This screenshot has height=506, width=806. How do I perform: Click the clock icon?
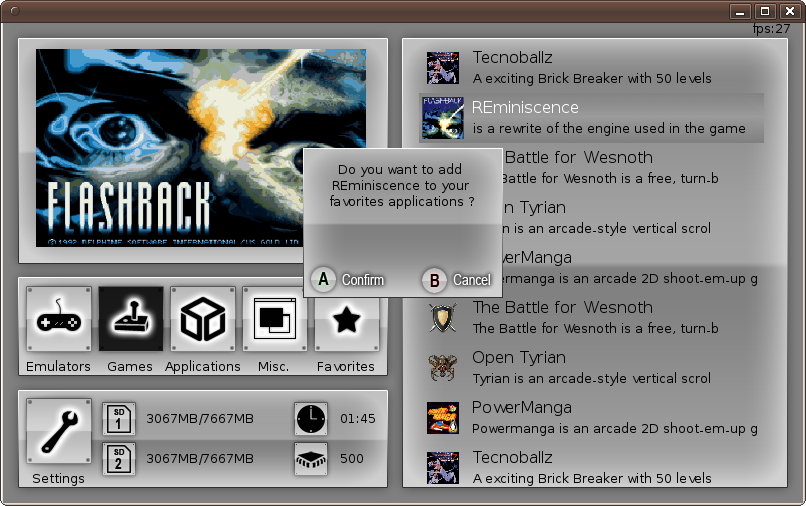(x=310, y=418)
